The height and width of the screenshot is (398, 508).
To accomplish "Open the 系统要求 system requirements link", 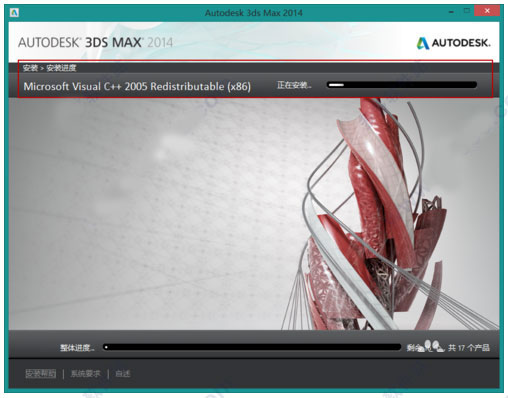I will click(85, 374).
